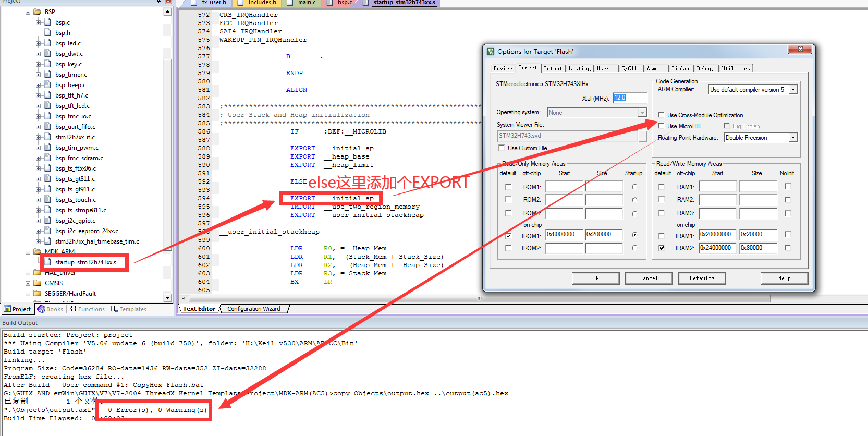
Task: Expand the SEGGER/HardFault group
Action: point(28,294)
